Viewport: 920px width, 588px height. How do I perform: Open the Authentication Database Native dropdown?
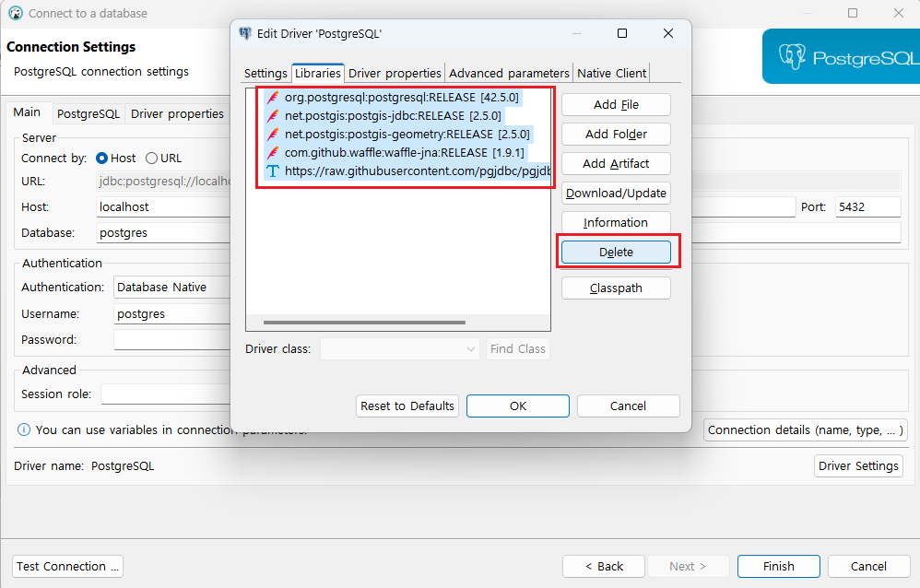[x=172, y=288]
